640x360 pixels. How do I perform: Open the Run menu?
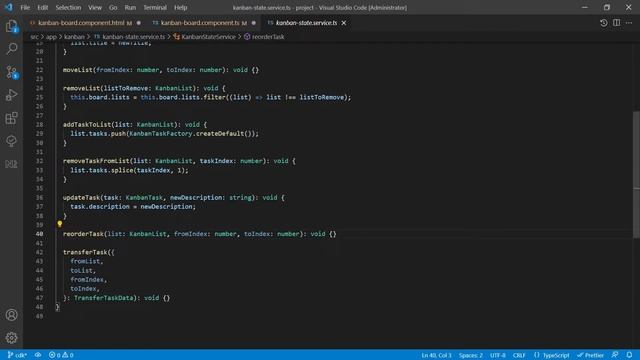130,7
